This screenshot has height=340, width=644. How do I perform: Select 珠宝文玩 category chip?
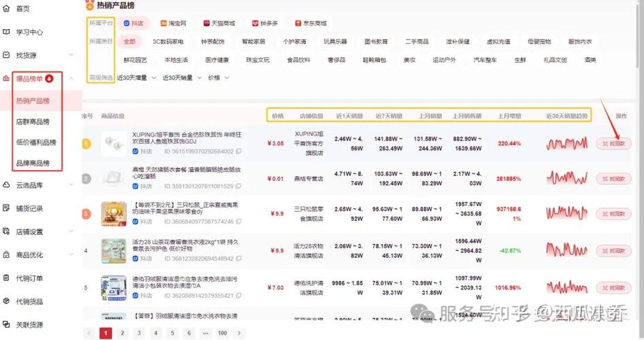click(257, 60)
